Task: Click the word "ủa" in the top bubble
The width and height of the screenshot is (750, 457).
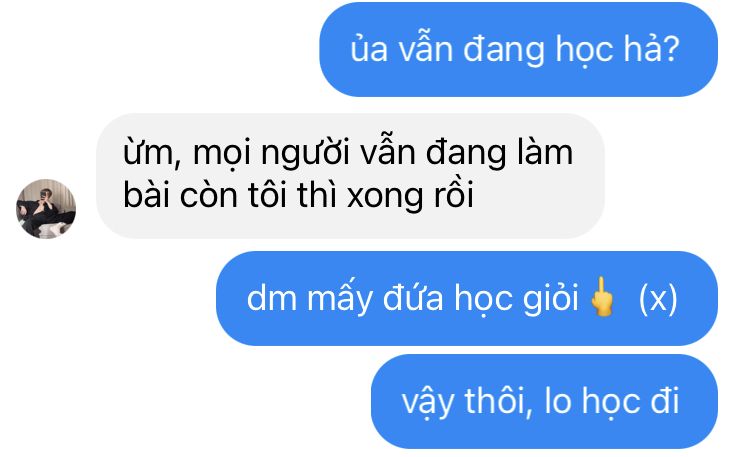Action: pos(369,49)
